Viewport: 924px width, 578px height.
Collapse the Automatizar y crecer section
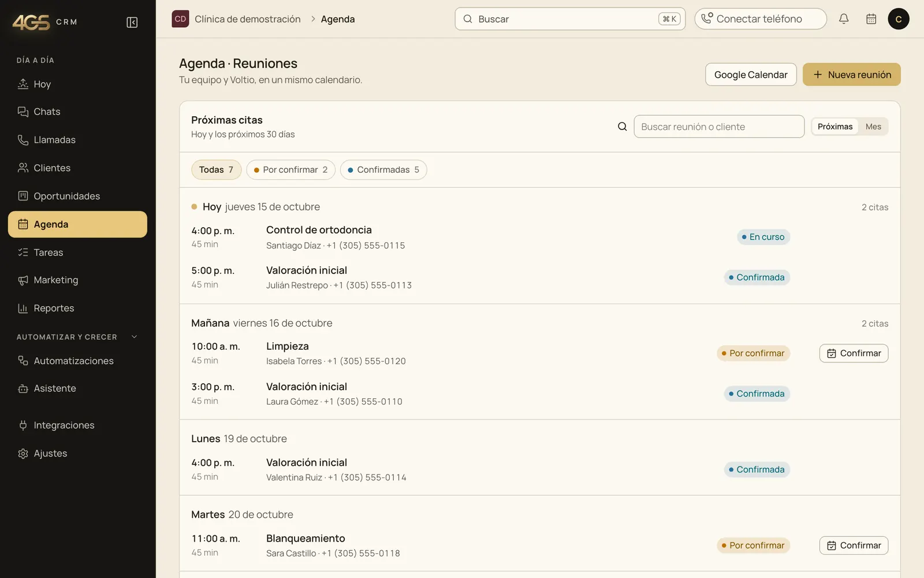(135, 337)
